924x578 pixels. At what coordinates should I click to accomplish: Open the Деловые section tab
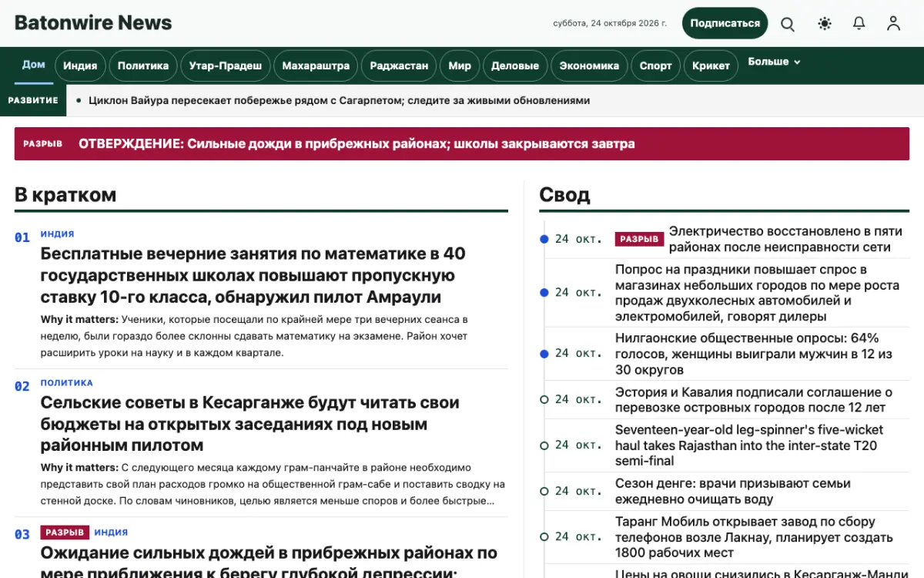(x=515, y=66)
